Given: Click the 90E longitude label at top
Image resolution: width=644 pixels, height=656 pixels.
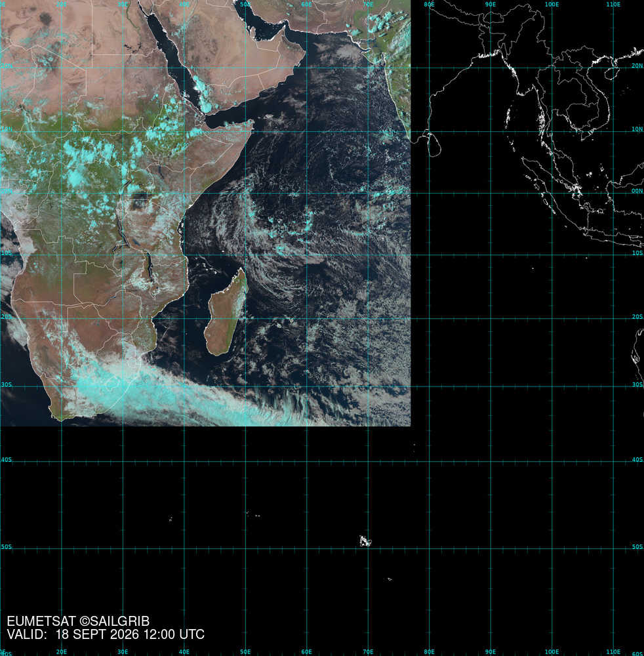Looking at the screenshot, I should tap(491, 4).
